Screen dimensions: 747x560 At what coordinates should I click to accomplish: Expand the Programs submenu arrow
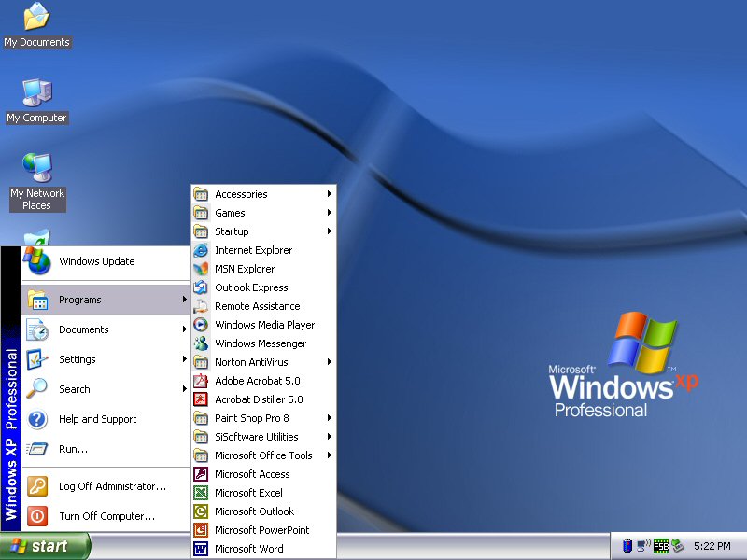(x=184, y=299)
